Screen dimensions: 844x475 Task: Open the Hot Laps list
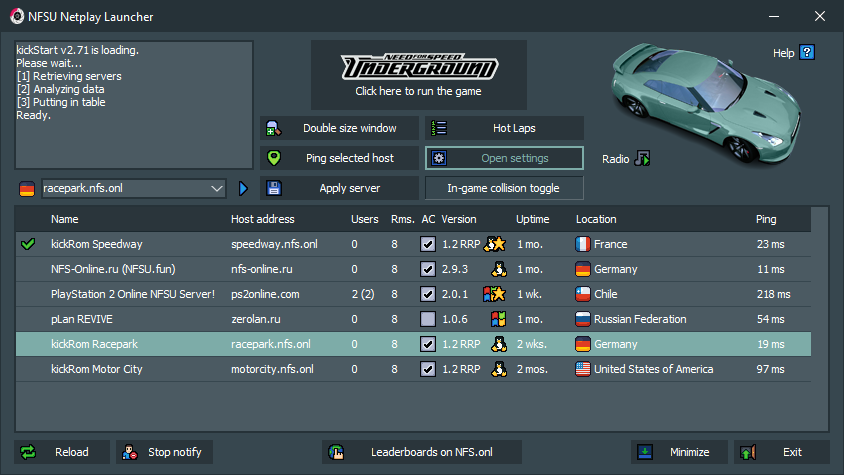click(x=504, y=128)
